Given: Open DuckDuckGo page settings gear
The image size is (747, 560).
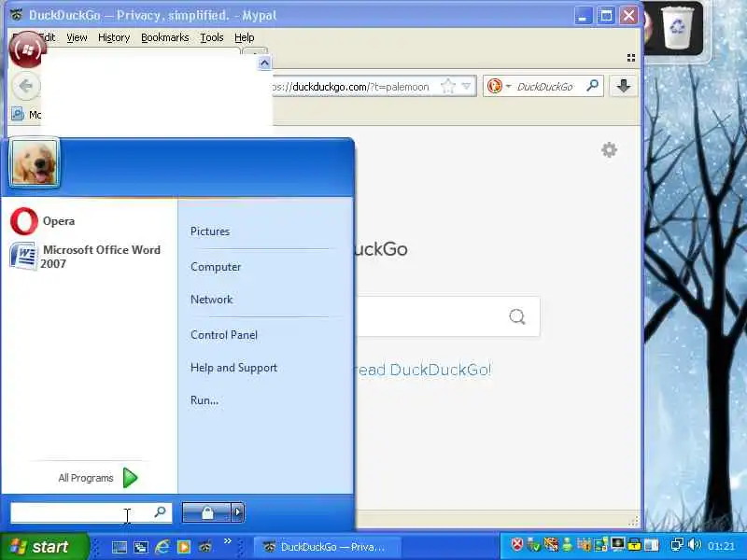Looking at the screenshot, I should click(610, 150).
